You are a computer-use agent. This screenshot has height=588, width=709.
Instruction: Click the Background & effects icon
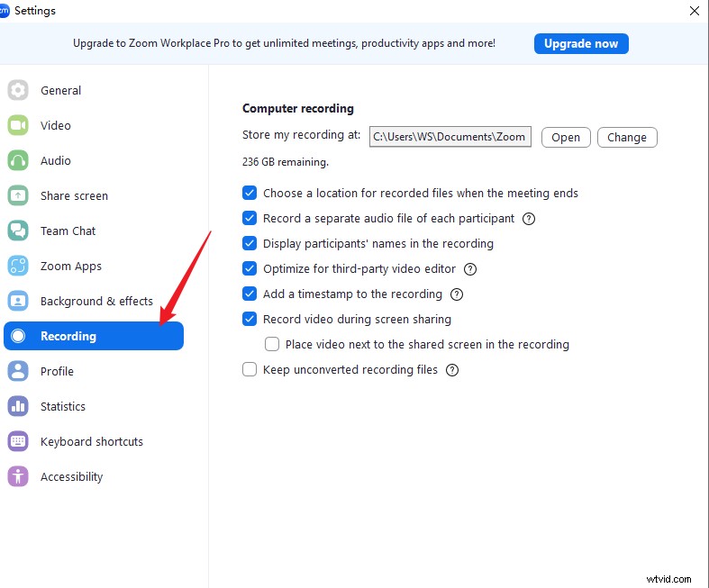[18, 301]
